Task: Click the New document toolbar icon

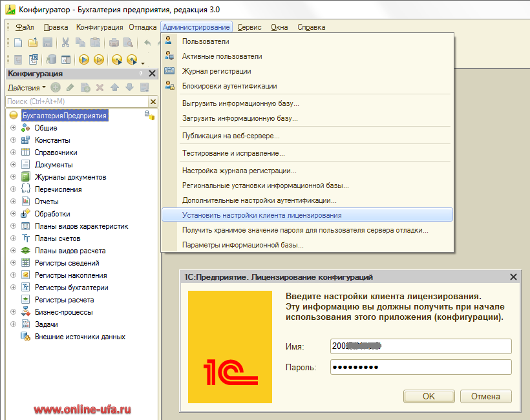Action: pyautogui.click(x=18, y=43)
